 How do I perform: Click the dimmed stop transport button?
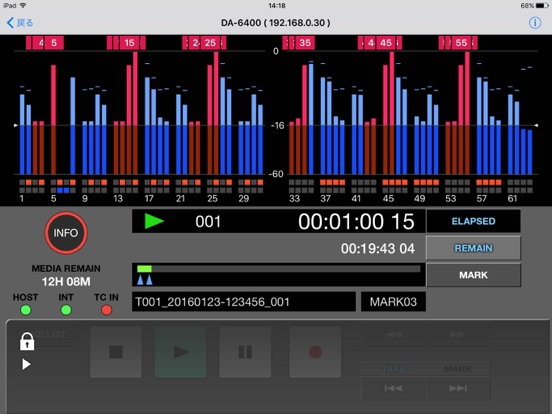click(116, 352)
